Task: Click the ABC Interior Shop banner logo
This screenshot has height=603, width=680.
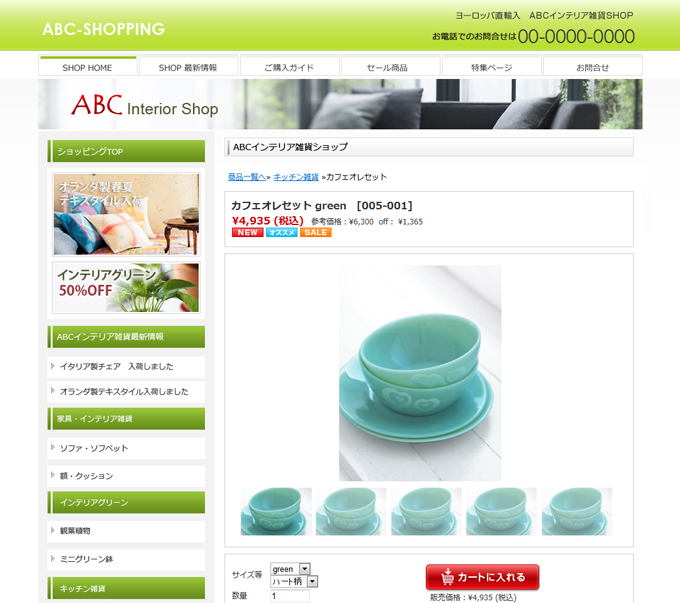Action: pos(144,105)
